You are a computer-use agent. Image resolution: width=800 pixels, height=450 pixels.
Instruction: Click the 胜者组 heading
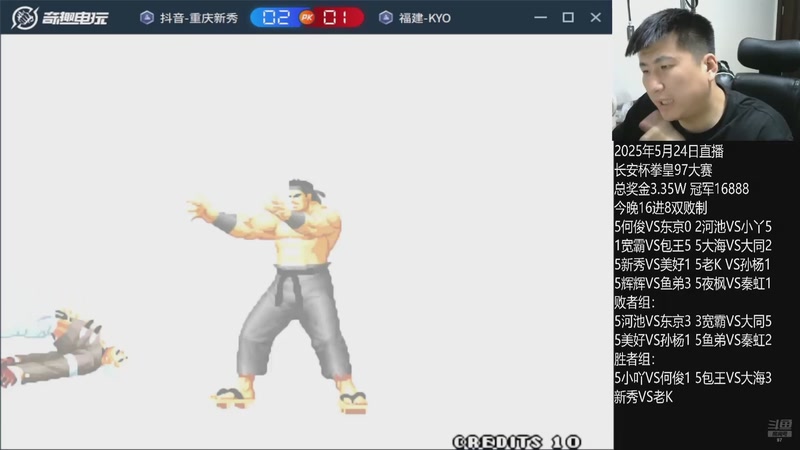click(x=634, y=359)
